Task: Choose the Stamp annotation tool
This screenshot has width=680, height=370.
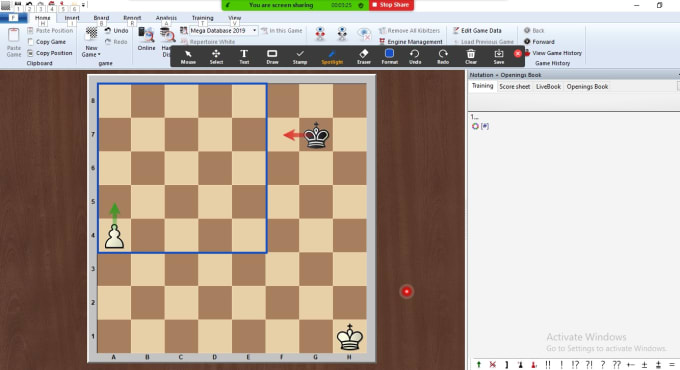Action: pyautogui.click(x=300, y=56)
